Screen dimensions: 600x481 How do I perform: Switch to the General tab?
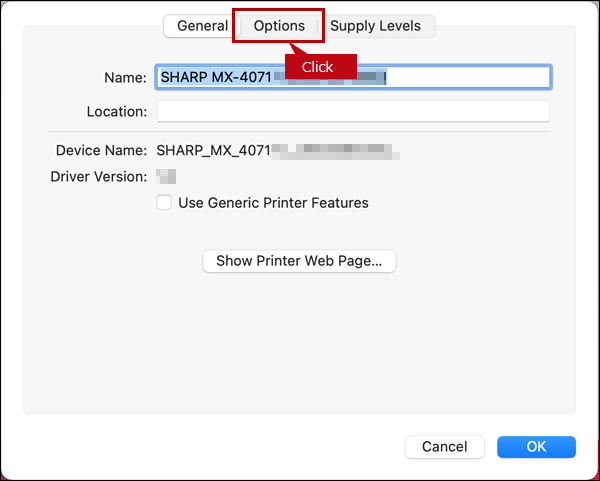(202, 26)
